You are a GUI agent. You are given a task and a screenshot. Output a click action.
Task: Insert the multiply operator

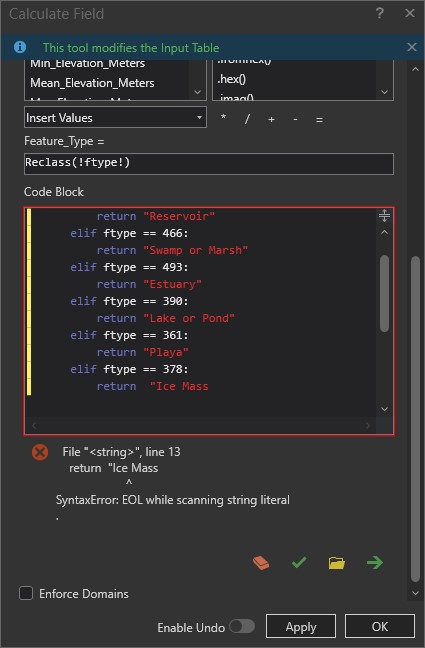coord(223,118)
